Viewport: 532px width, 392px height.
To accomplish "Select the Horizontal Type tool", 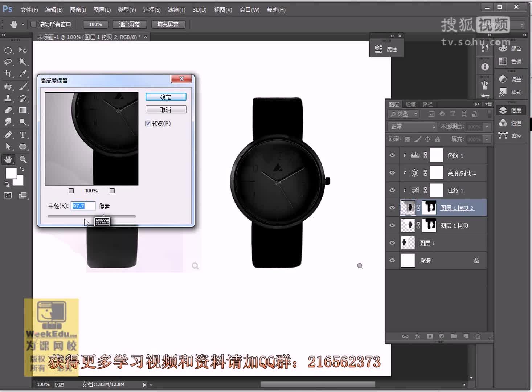I will pyautogui.click(x=23, y=135).
